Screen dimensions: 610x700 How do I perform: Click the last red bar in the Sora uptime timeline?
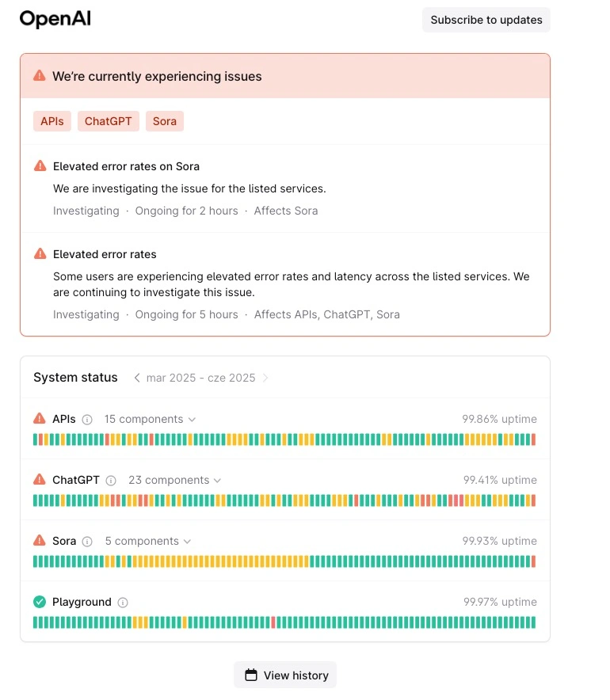533,561
